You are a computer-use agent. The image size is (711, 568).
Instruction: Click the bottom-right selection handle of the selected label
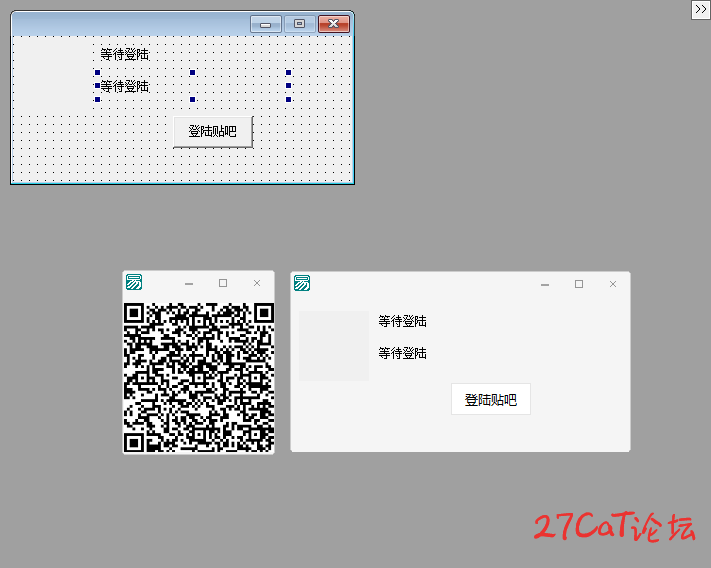[x=288, y=99]
